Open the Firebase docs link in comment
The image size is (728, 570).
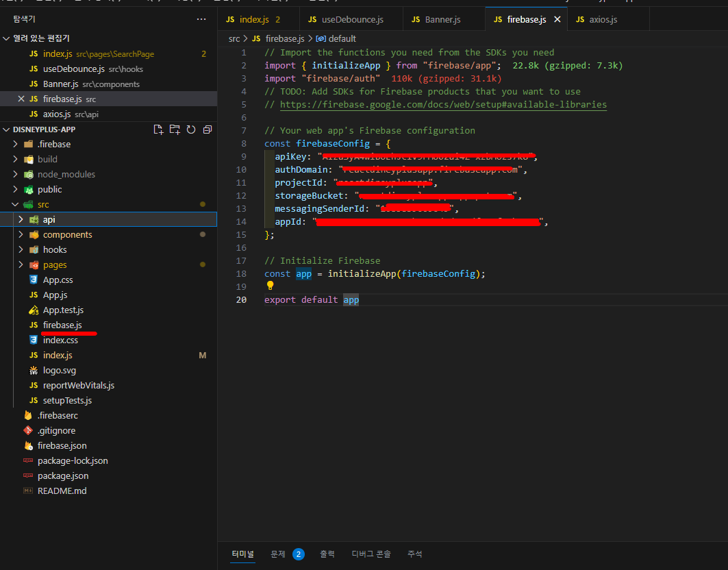[443, 105]
